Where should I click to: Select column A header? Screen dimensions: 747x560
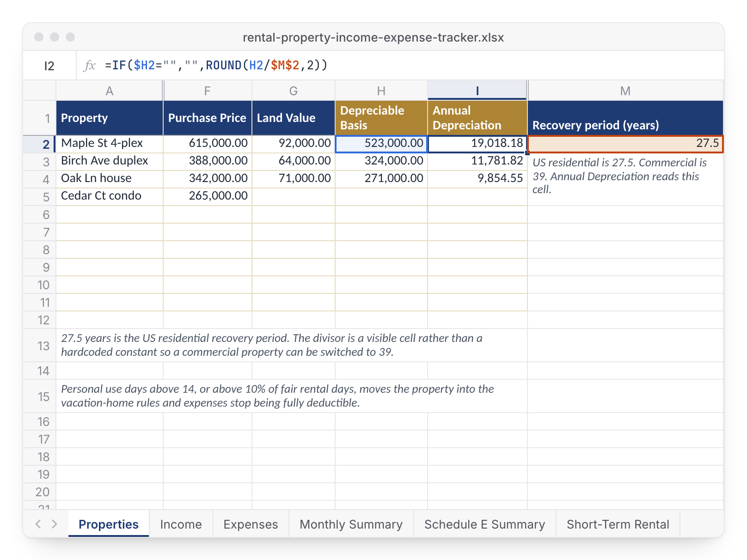[x=110, y=91]
